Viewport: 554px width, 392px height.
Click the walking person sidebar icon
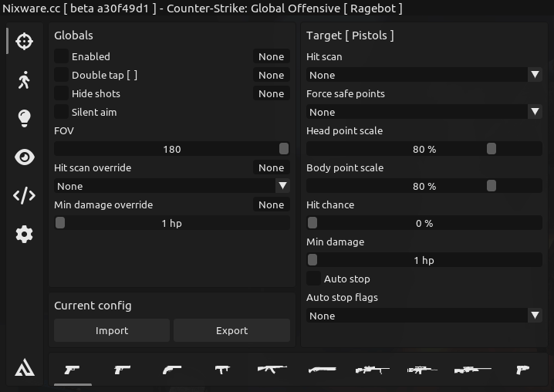24,79
